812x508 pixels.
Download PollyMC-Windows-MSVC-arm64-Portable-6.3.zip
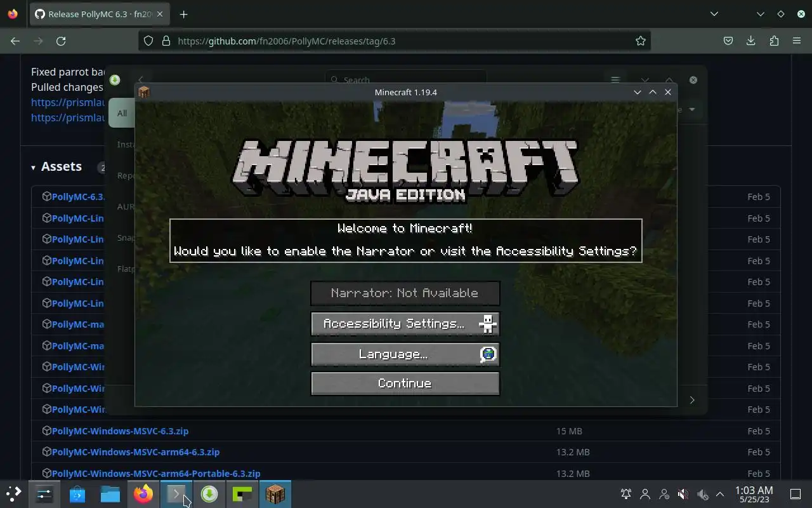tap(156, 474)
